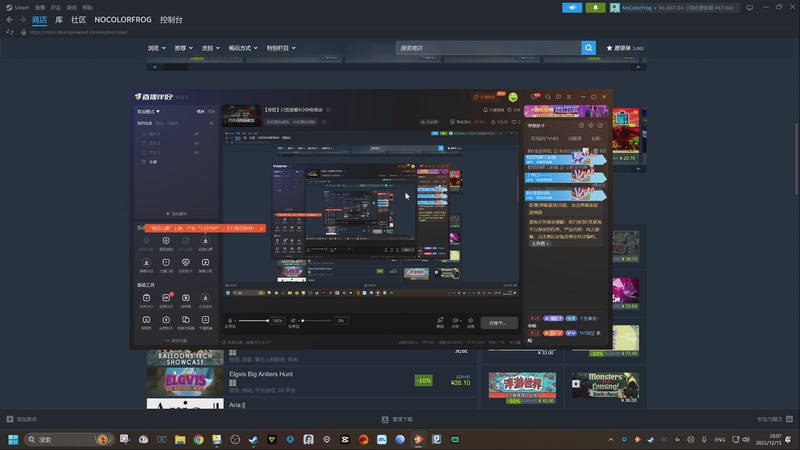Open the 库 library tab
The width and height of the screenshot is (800, 450).
(59, 19)
